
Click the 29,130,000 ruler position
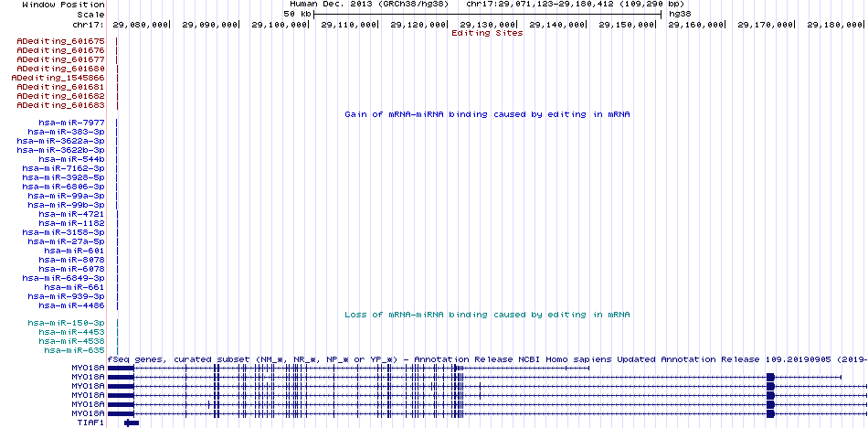pos(488,25)
